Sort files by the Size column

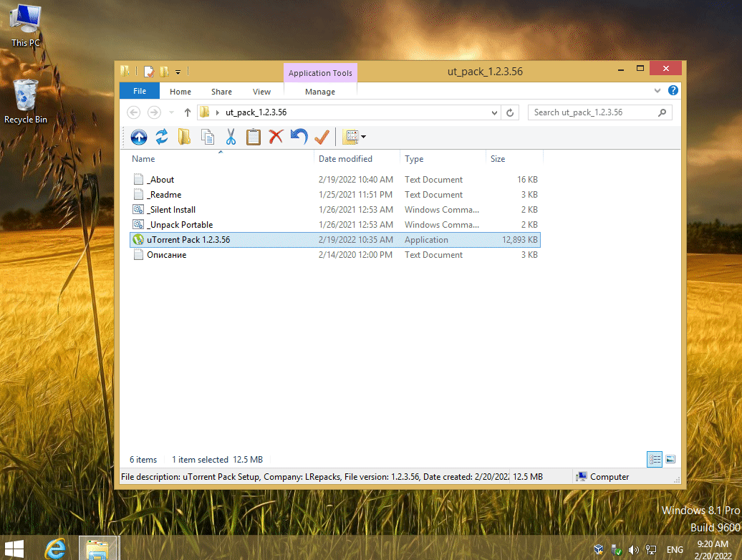tap(514, 159)
